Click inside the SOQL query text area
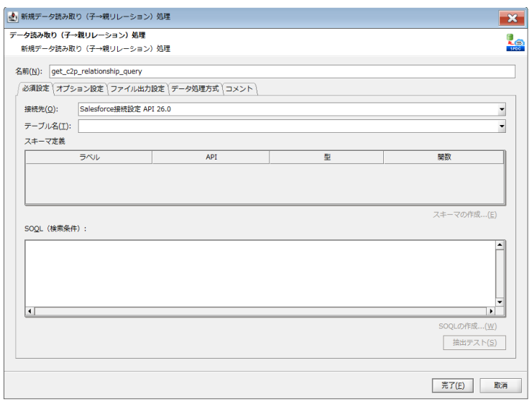Viewport: 532px width, 404px height. (260, 272)
